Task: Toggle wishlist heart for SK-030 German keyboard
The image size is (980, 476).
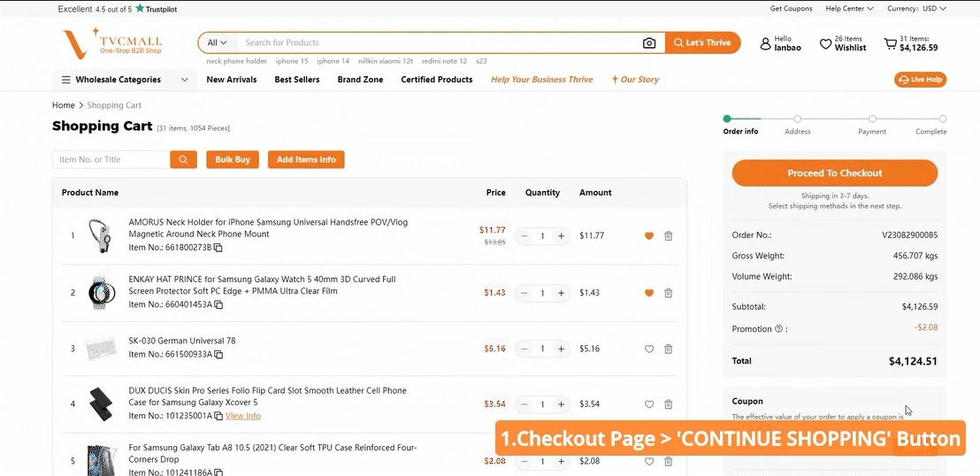Action: [x=648, y=349]
